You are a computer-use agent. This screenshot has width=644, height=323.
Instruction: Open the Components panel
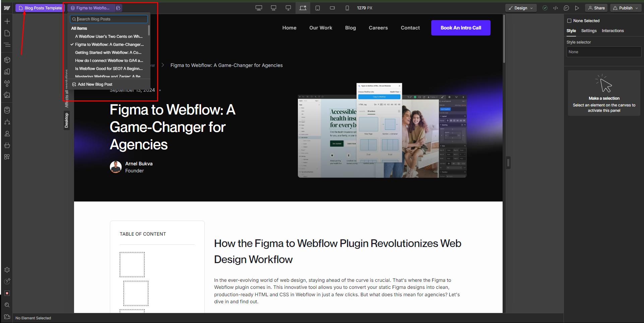coord(7,60)
